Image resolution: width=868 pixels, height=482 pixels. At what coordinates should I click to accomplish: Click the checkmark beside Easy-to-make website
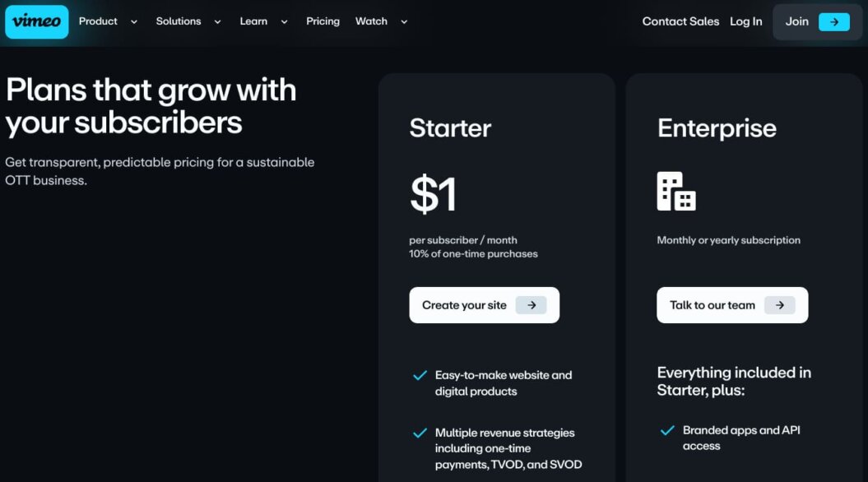(x=420, y=374)
